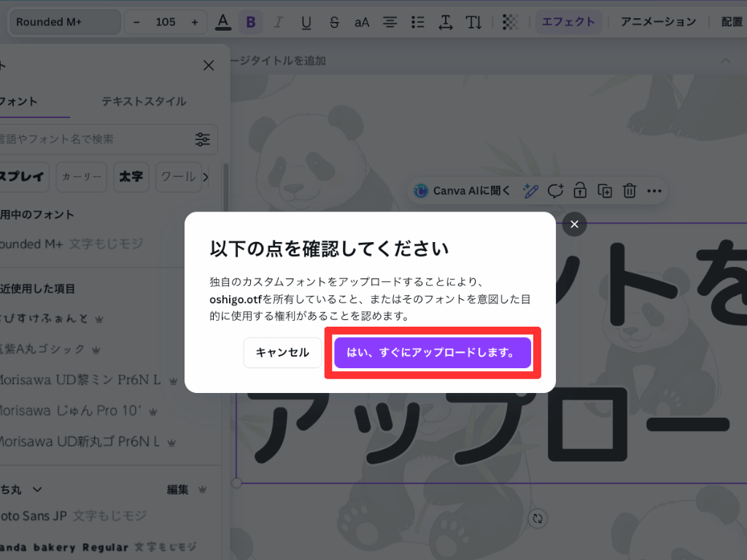
Task: Open the transparency checkerboard icon
Action: pyautogui.click(x=509, y=22)
